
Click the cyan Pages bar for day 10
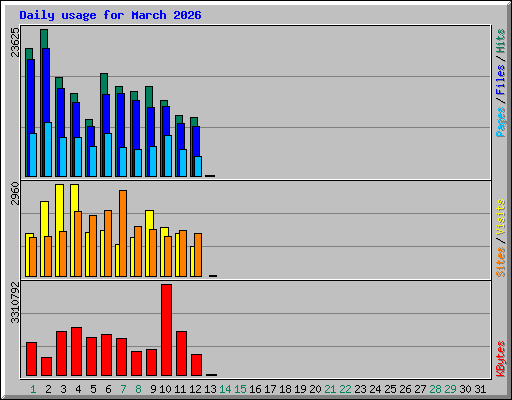[x=168, y=156]
